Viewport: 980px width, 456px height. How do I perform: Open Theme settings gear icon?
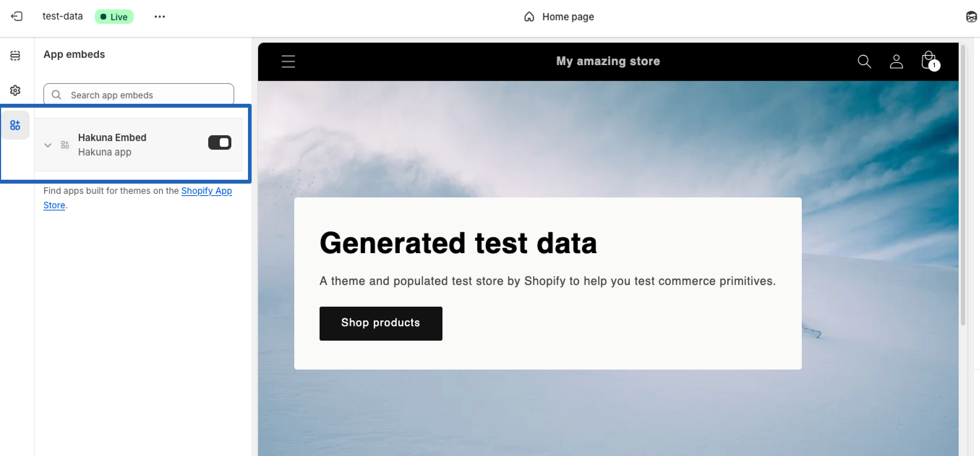click(x=15, y=90)
